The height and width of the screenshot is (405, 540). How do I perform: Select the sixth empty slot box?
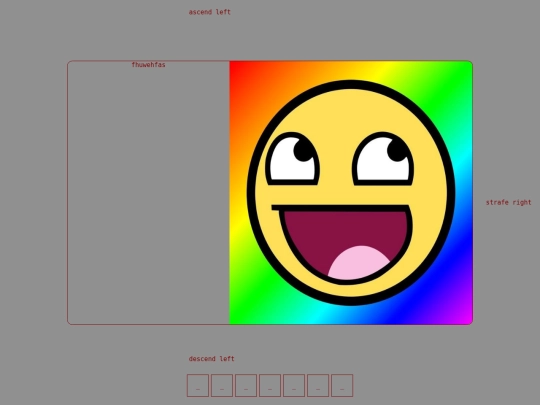click(318, 385)
